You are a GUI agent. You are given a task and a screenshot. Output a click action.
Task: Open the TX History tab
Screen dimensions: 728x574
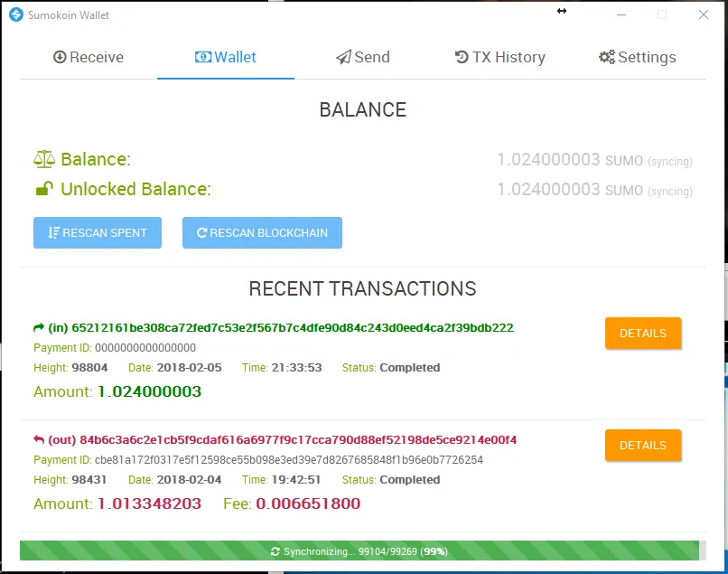point(500,57)
